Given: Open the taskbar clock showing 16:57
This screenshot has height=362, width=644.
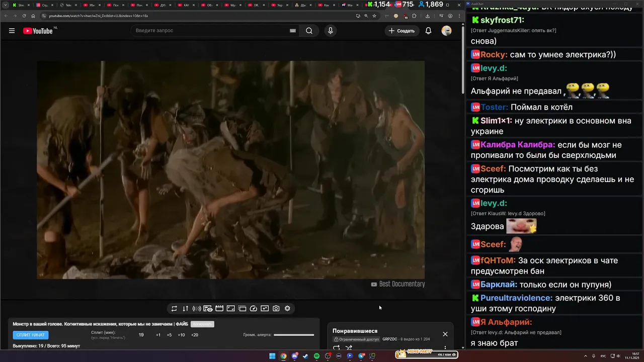Looking at the screenshot, I should pyautogui.click(x=632, y=356).
